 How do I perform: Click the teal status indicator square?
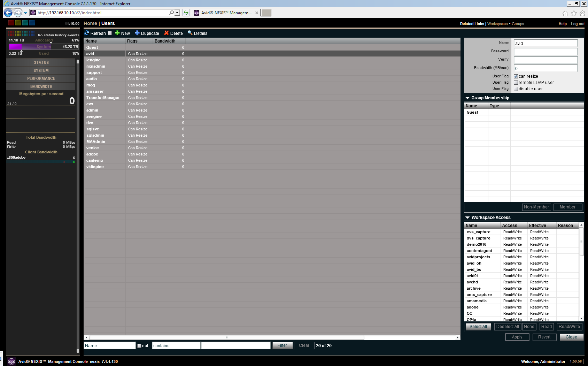[x=25, y=23]
